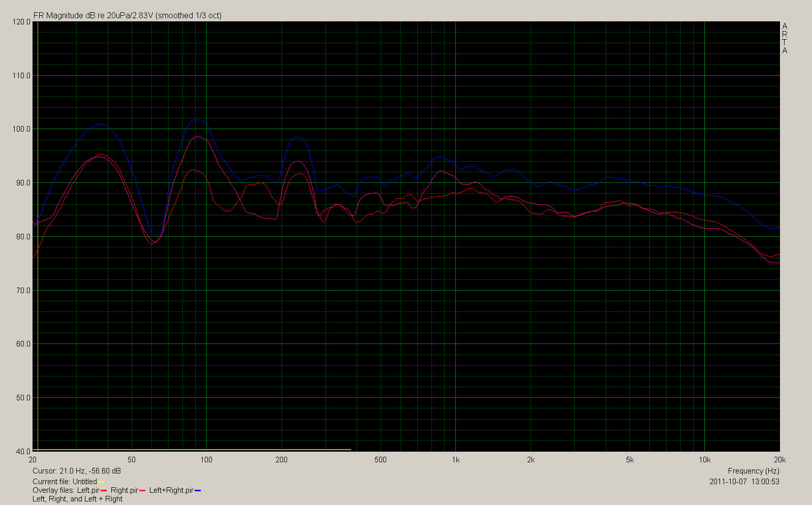Click the pink Right.pir legend swatch
The image size is (812, 505).
coord(142,491)
